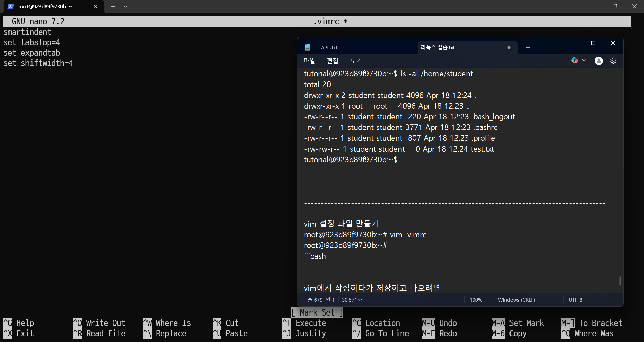Click the Windows (CRLF) line ending indicator
Image resolution: width=644 pixels, height=342 pixels.
(x=517, y=300)
